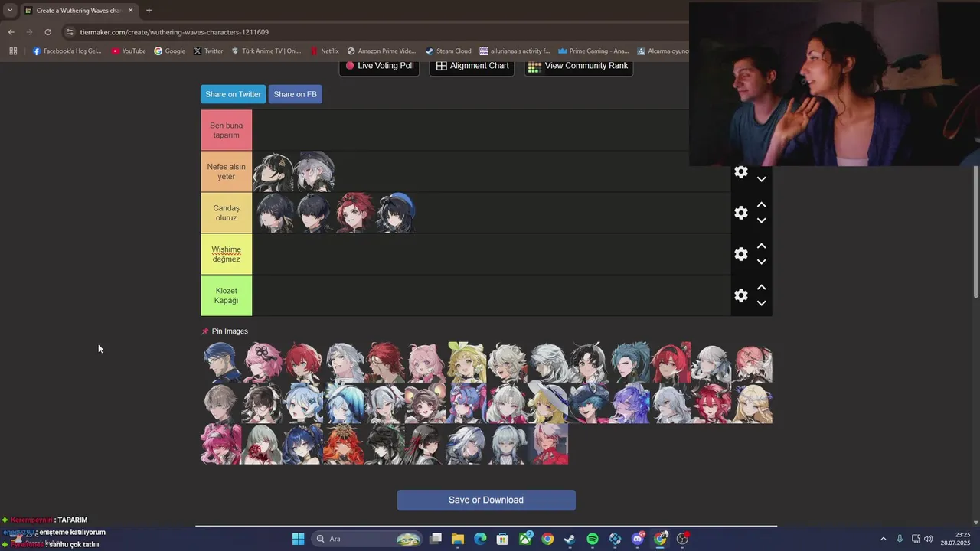Image resolution: width=980 pixels, height=551 pixels.
Task: Select blue-beret character in Candaş oluruz row
Action: point(396,213)
